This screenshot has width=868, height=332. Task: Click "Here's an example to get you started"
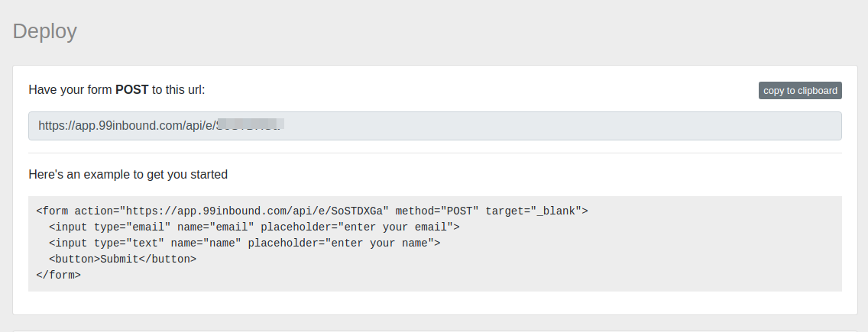pyautogui.click(x=128, y=174)
